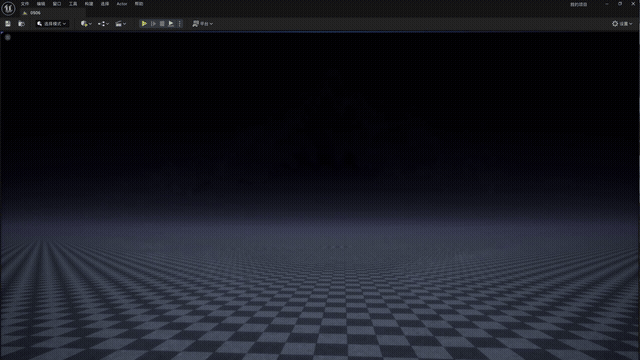640x360 pixels.
Task: Expand the add content cube dropdown
Action: [86, 24]
